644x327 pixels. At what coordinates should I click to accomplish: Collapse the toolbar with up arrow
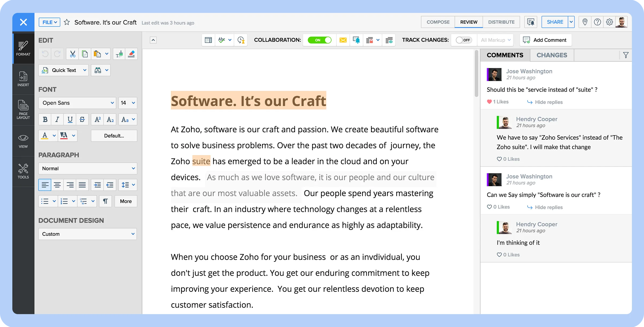(153, 40)
